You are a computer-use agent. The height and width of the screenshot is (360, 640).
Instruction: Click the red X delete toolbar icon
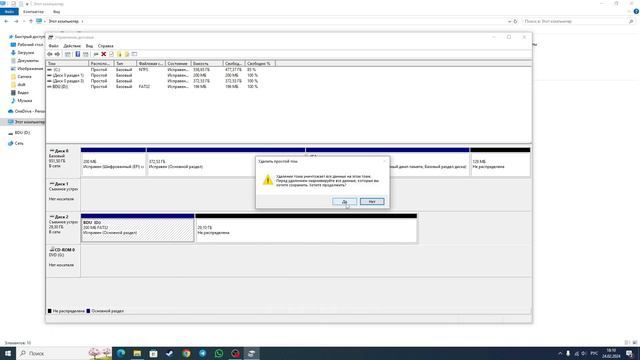click(x=104, y=54)
